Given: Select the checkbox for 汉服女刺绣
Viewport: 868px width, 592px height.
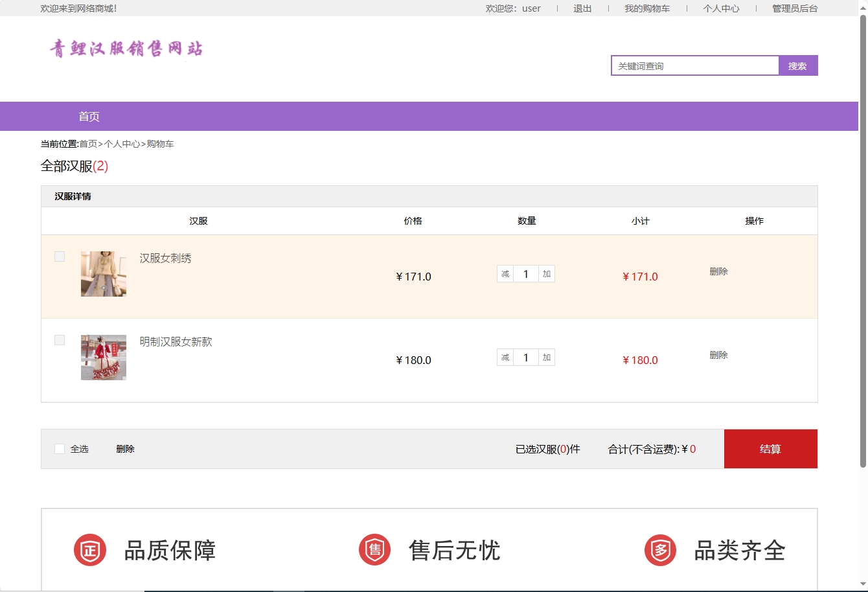Looking at the screenshot, I should (x=60, y=256).
